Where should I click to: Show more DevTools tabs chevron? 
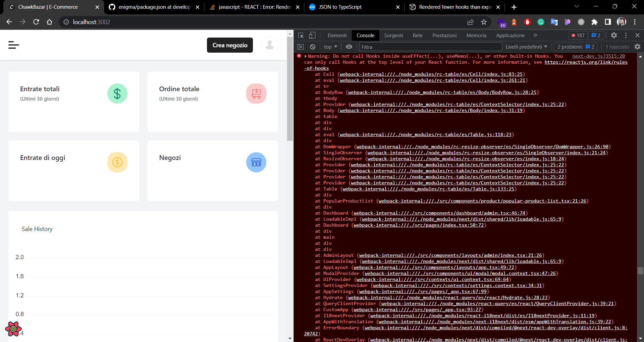(x=535, y=35)
